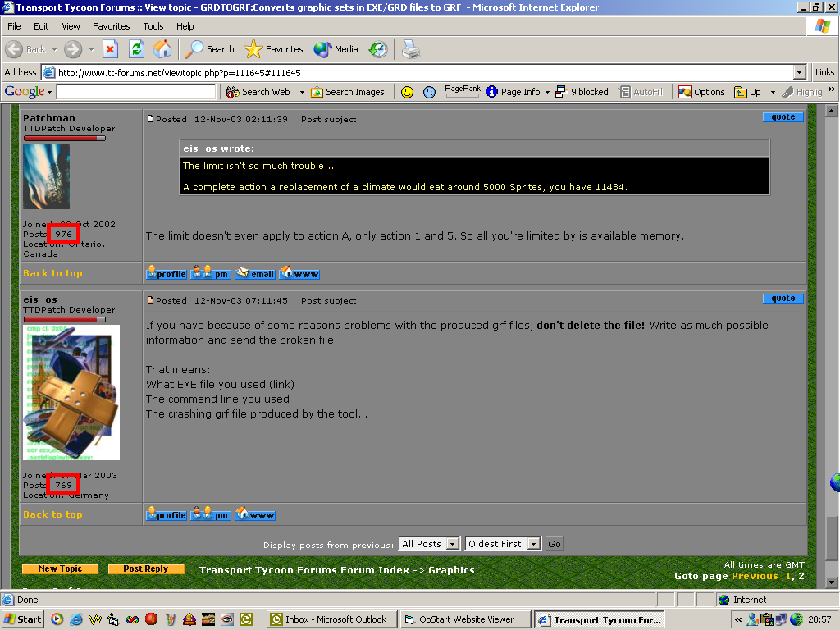Click the Forward navigation arrow icon
Viewport: 840px width, 630px height.
[x=73, y=49]
